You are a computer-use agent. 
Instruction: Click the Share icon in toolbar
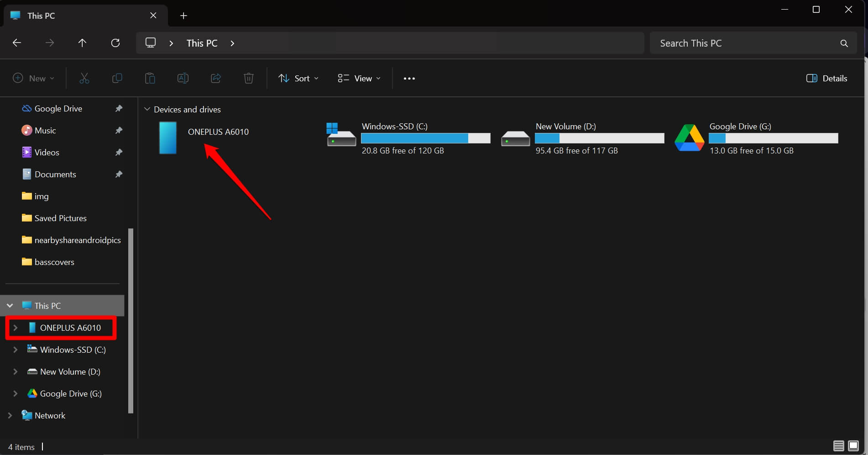[x=215, y=78]
